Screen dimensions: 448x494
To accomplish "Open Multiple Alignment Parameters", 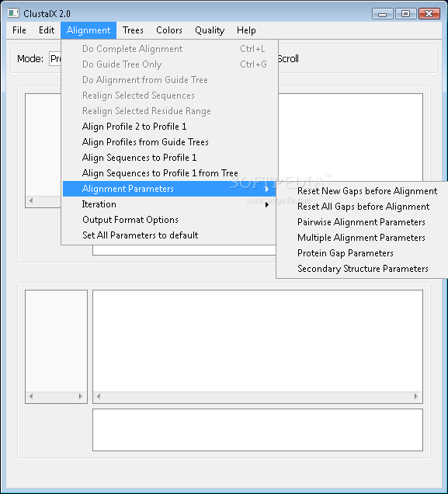I will [362, 237].
